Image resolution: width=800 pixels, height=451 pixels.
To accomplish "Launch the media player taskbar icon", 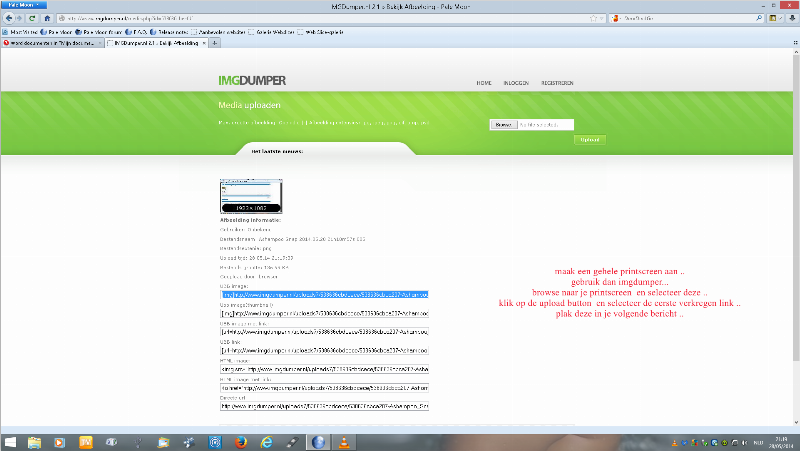I will coord(60,442).
